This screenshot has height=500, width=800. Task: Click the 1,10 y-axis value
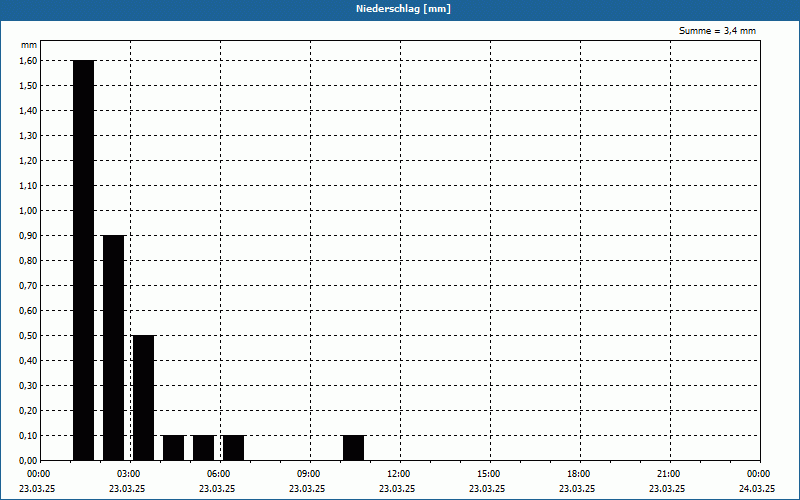[28, 186]
